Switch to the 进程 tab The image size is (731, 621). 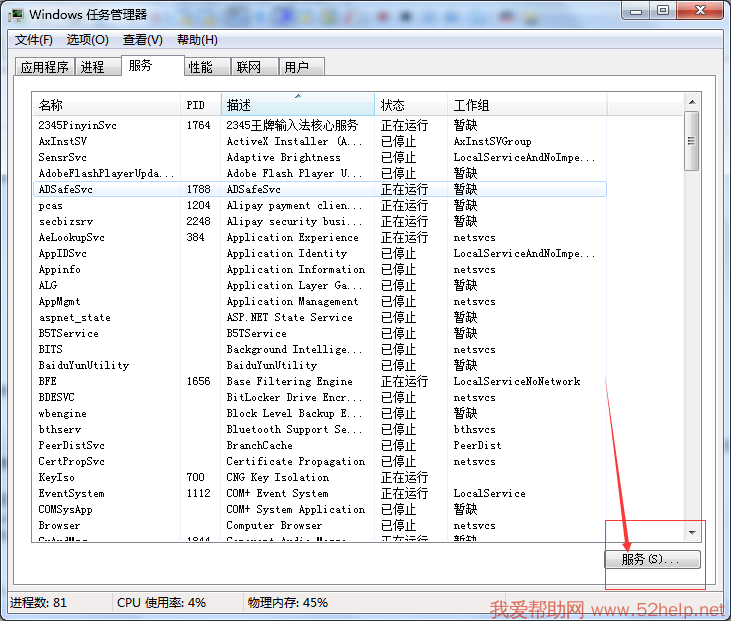(93, 67)
